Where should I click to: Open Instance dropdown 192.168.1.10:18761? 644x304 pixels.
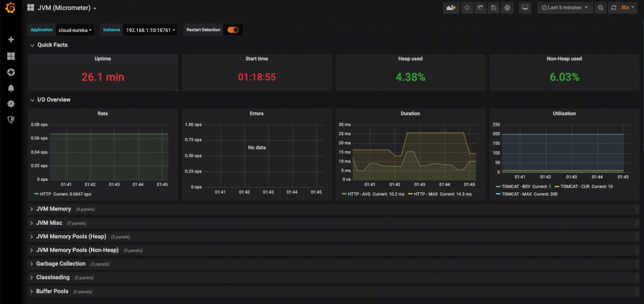(x=150, y=30)
